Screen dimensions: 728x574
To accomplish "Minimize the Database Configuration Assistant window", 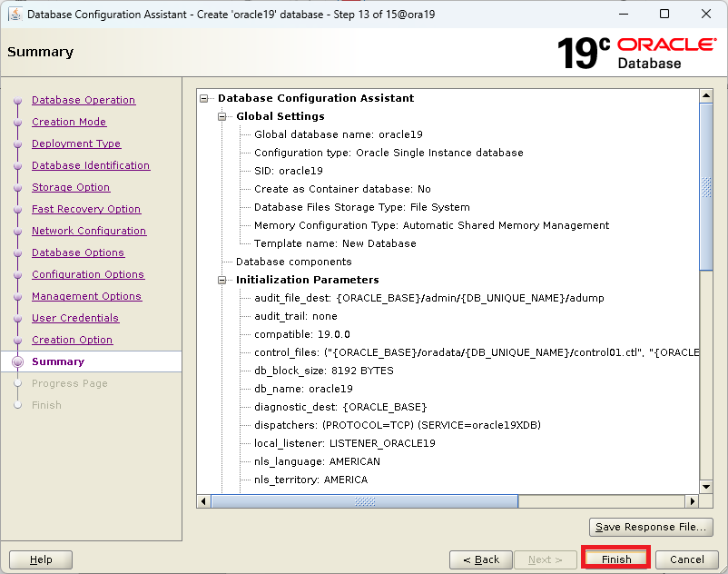I will (624, 14).
